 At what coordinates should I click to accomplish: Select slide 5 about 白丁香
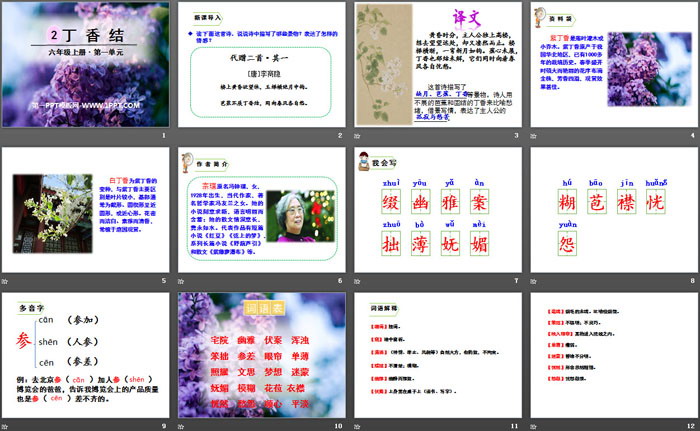(x=85, y=210)
